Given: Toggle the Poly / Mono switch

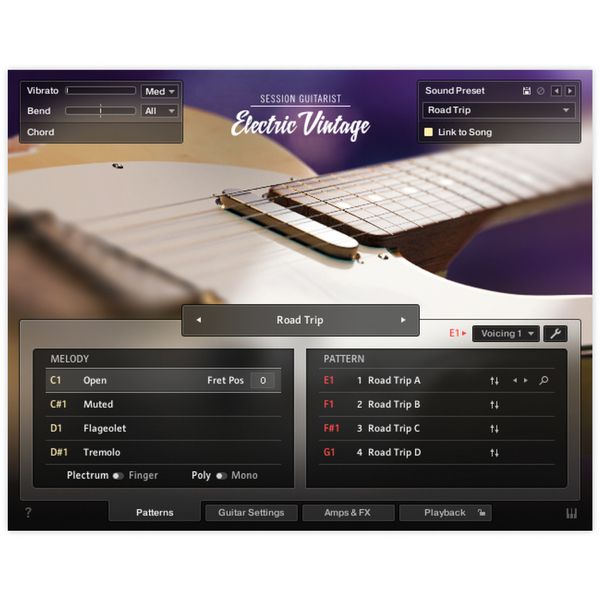Looking at the screenshot, I should (221, 476).
